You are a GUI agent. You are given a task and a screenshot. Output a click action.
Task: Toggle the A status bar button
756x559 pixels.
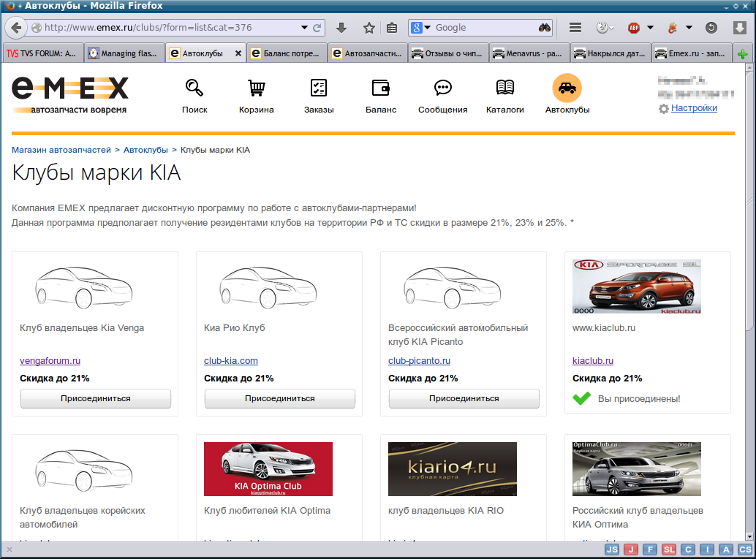[726, 550]
